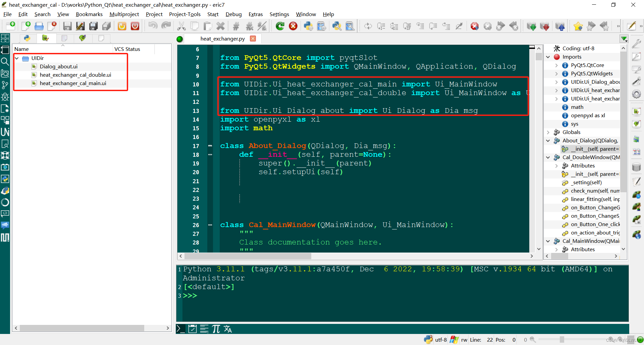
Task: Open the green arrow editor list dropdown
Action: 624,39
